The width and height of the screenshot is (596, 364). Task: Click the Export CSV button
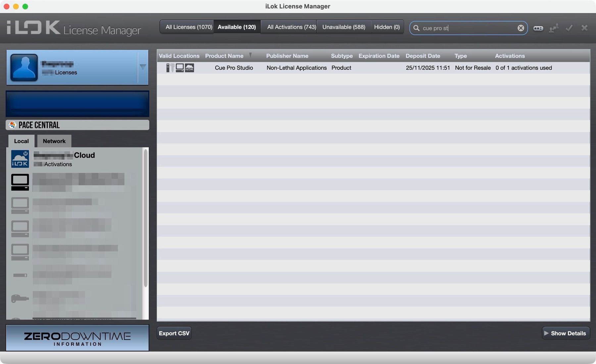(174, 333)
